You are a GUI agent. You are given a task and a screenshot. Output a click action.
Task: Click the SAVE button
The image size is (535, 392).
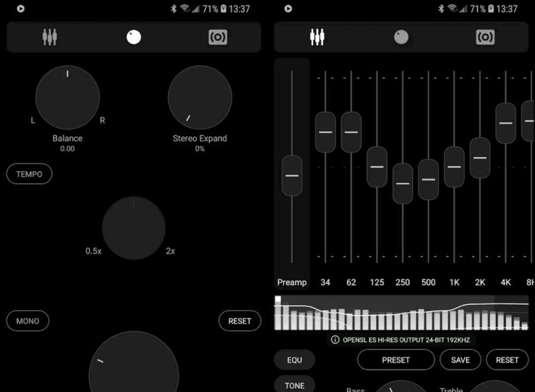[460, 360]
